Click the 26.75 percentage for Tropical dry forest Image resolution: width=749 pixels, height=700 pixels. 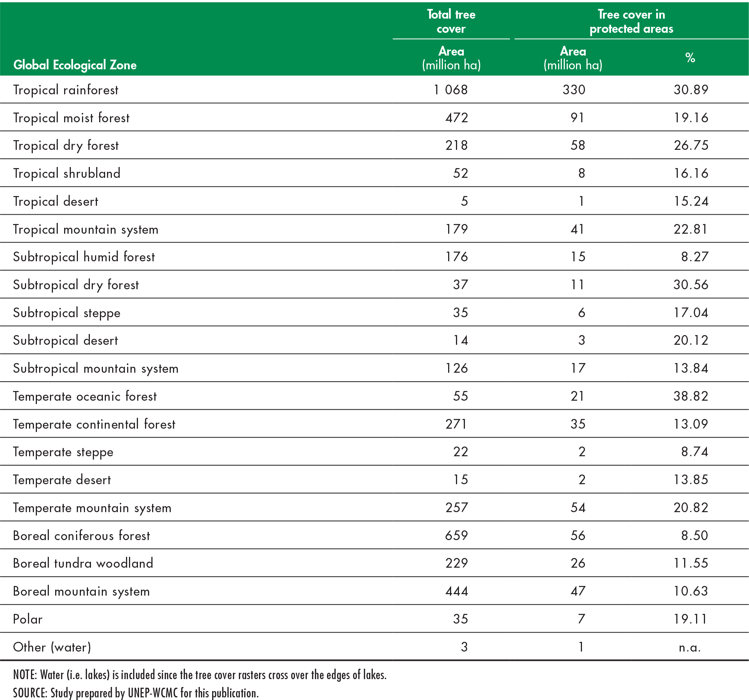(690, 145)
